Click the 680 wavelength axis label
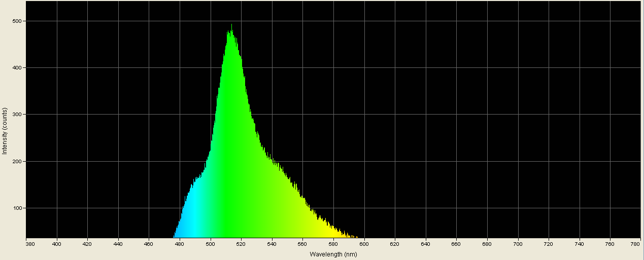The height and width of the screenshot is (260, 644). (x=488, y=244)
